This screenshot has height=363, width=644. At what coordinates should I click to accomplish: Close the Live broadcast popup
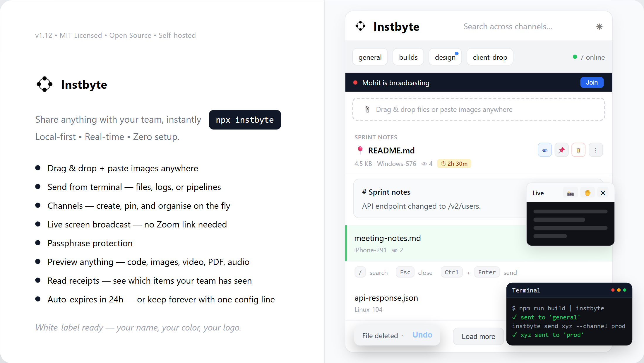tap(603, 193)
